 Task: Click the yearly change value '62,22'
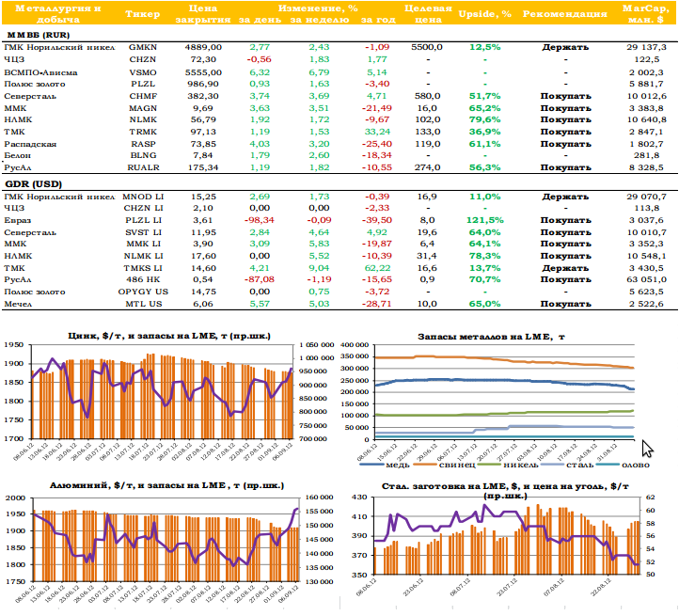tap(378, 268)
